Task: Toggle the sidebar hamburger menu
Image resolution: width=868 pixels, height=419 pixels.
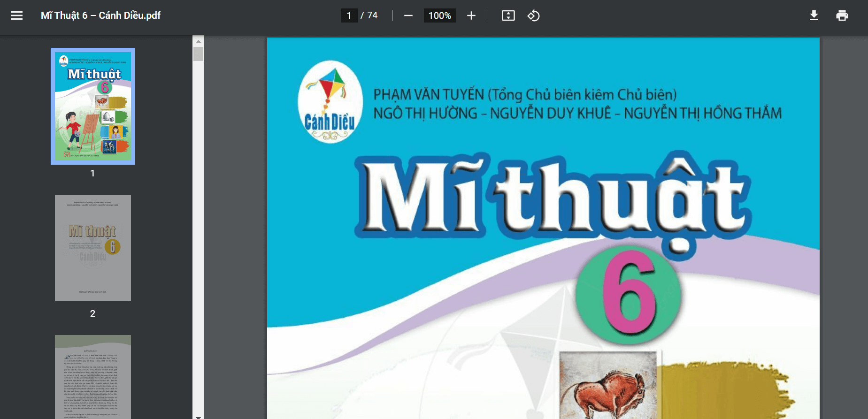Action: (17, 15)
